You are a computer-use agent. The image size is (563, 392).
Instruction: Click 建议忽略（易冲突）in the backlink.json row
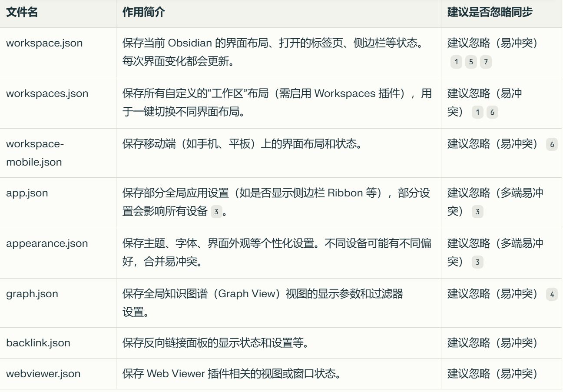pos(493,343)
